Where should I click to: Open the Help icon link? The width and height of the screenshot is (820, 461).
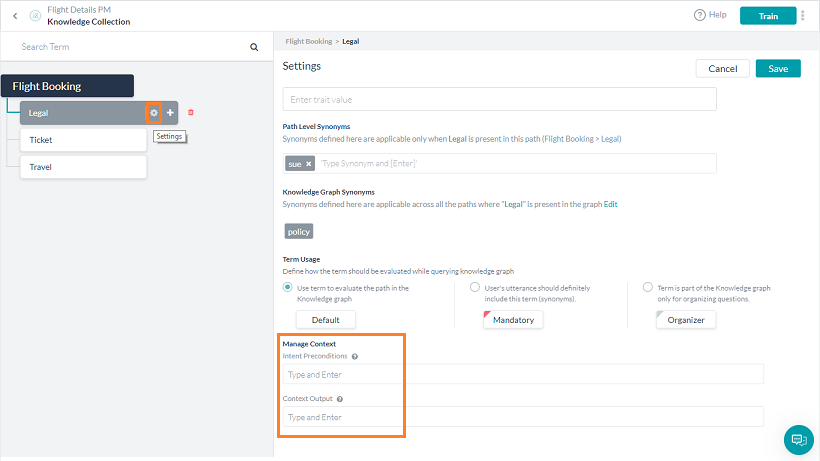[700, 15]
